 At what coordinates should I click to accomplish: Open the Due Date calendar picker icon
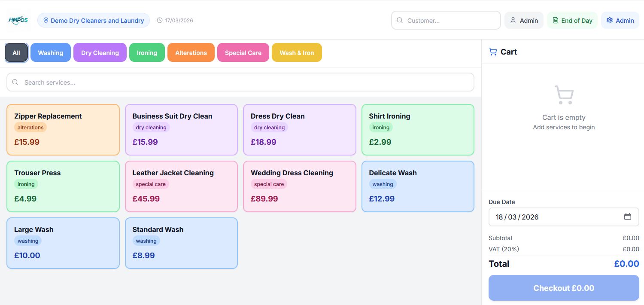click(628, 217)
